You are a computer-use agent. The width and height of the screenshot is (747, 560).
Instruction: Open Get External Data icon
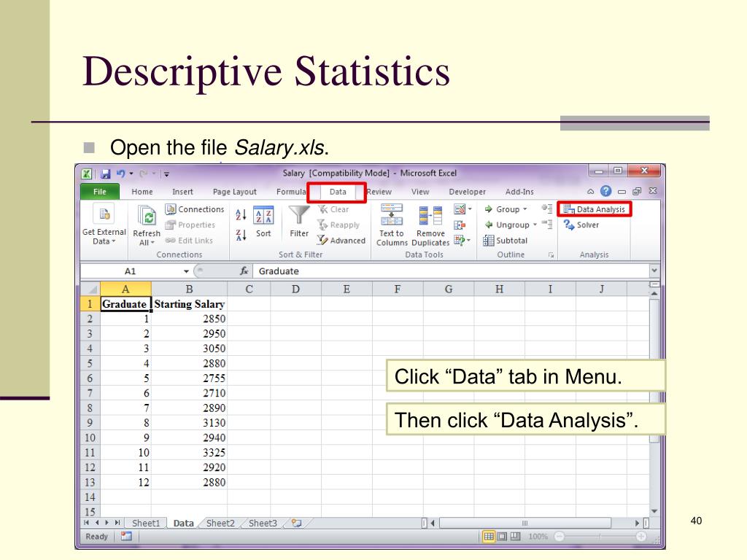pyautogui.click(x=104, y=215)
